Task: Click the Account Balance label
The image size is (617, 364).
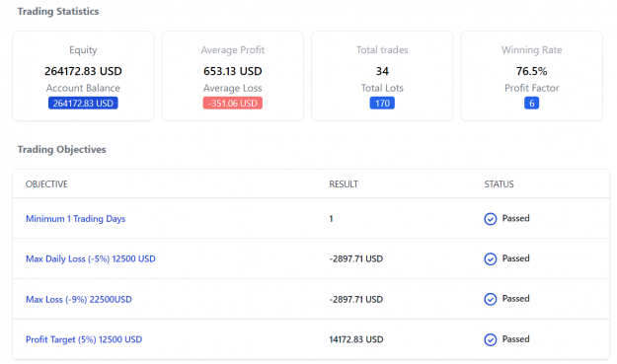Action: click(83, 88)
